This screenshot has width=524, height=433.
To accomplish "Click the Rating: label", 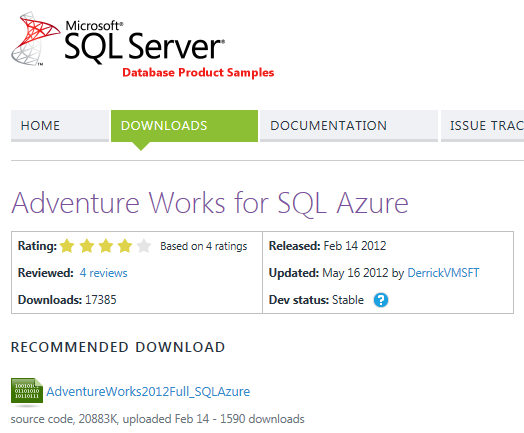I will pos(37,246).
